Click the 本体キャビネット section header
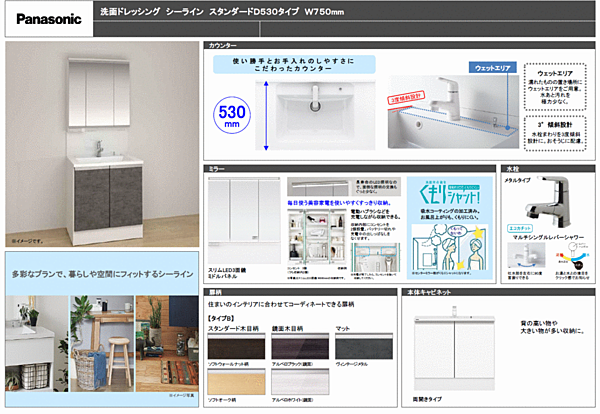The width and height of the screenshot is (600, 414). [498, 292]
